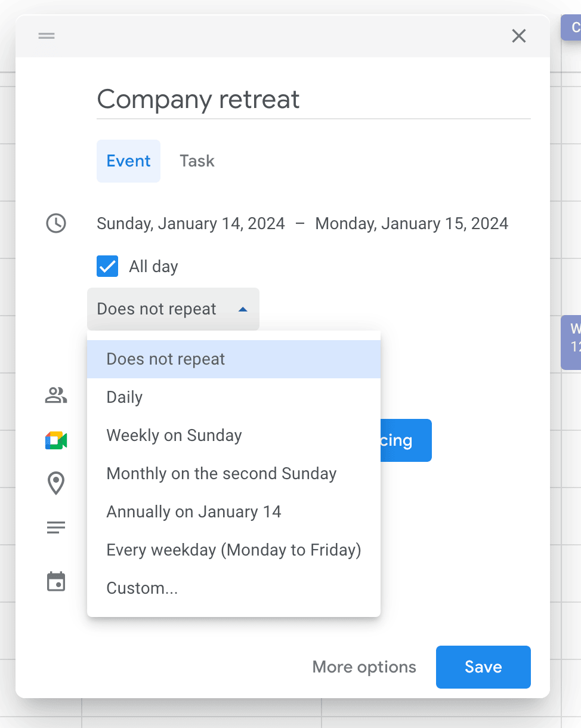This screenshot has width=581, height=728.
Task: Select Annually on January 14
Action: coord(194,512)
